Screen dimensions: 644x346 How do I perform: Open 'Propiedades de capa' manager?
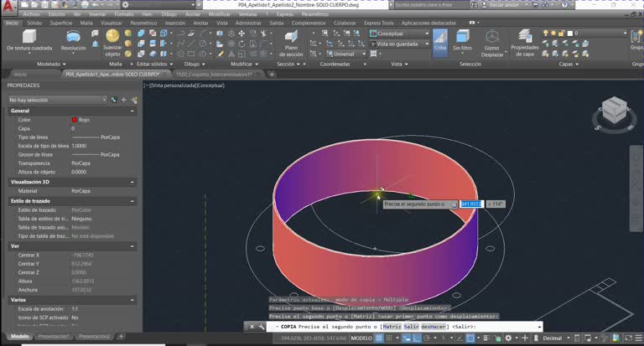525,43
